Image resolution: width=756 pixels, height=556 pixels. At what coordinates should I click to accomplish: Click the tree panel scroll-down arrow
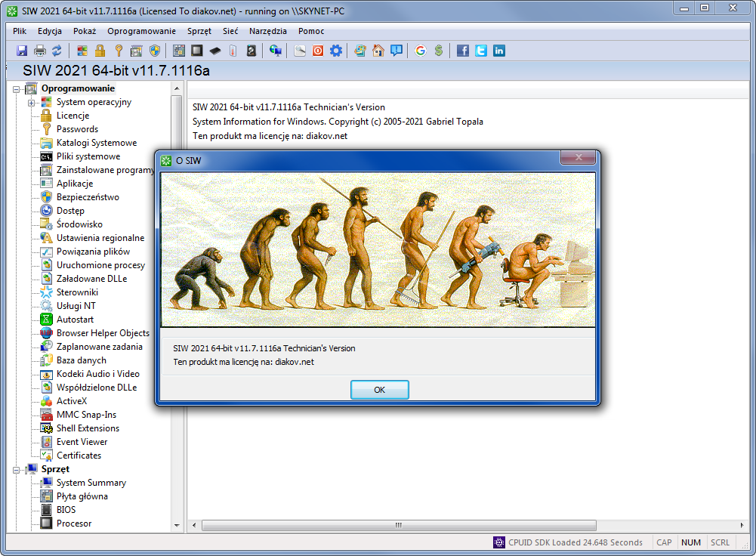click(177, 526)
